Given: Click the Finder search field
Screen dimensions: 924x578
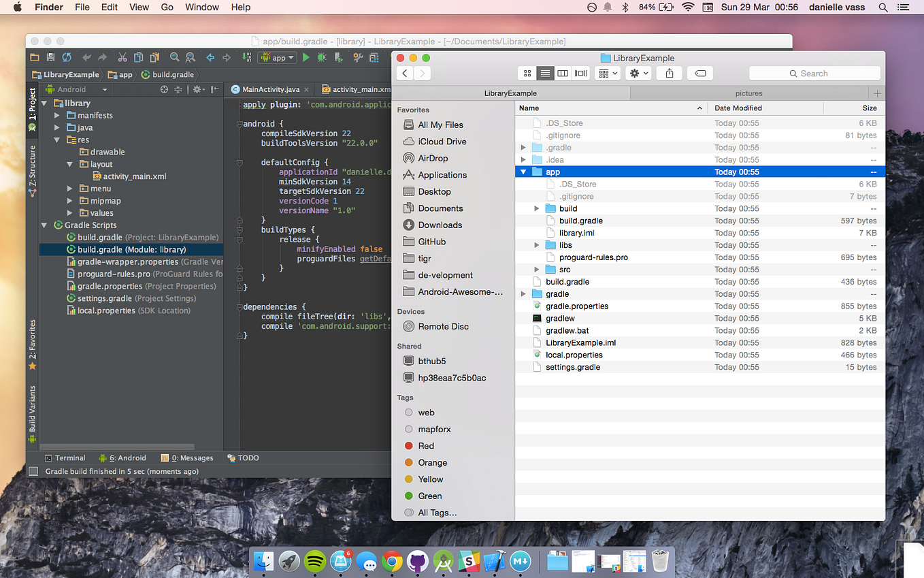Looking at the screenshot, I should (x=814, y=73).
